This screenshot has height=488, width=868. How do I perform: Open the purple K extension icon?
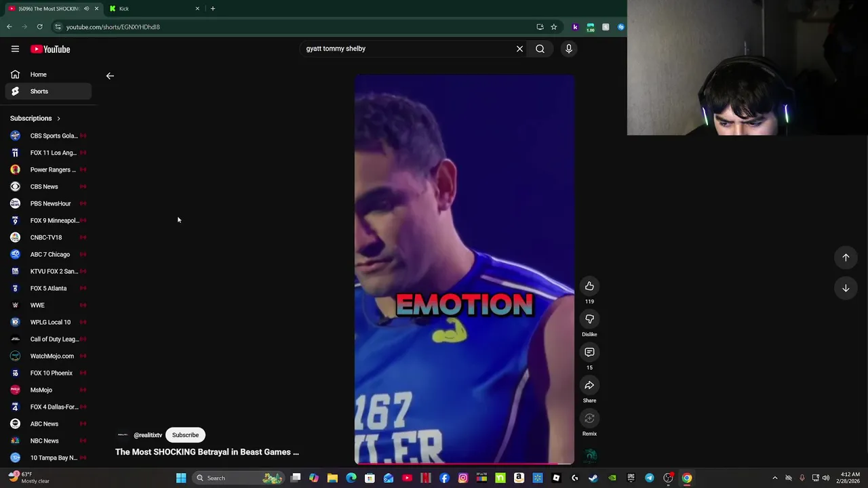coord(575,27)
